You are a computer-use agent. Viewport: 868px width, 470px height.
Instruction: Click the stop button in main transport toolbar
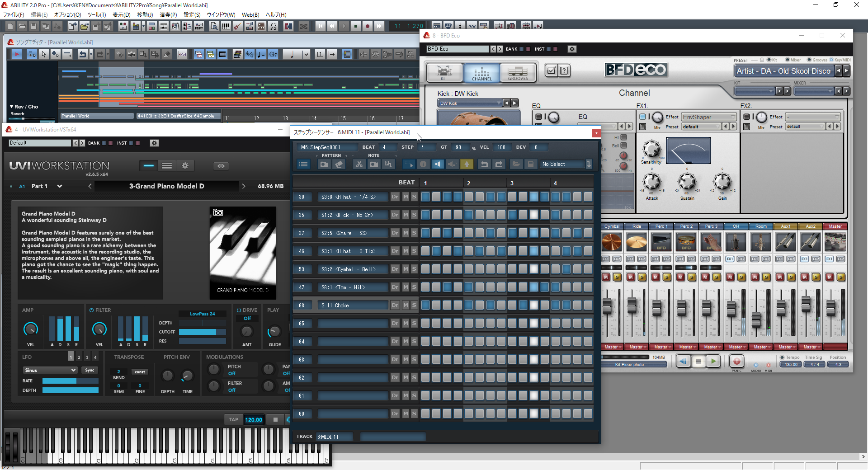pos(356,26)
